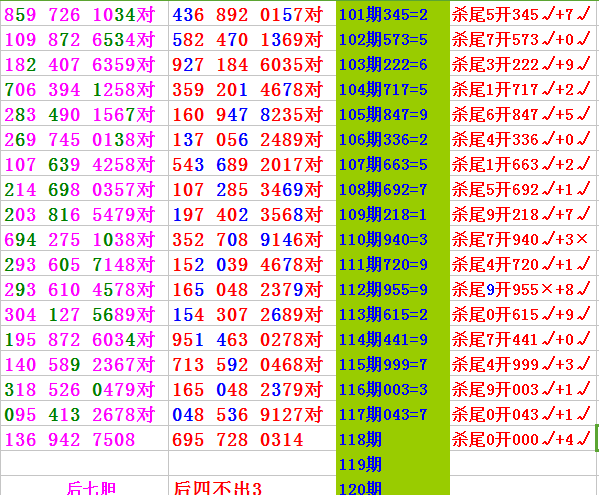Click cell '436 892 0157对'
Screen dimensions: 599x495
252,15
